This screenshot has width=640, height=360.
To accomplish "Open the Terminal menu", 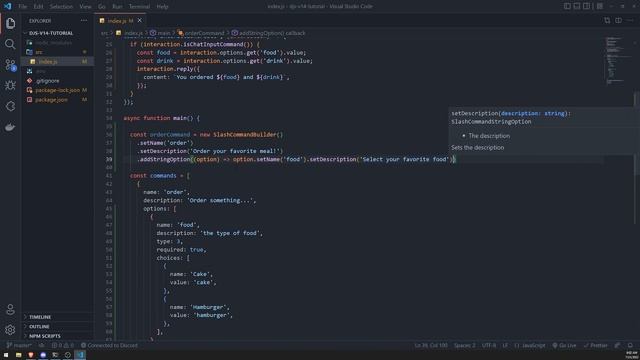I will 139,7.
